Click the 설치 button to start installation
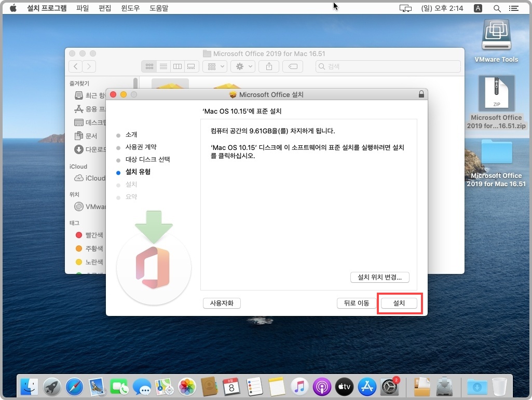This screenshot has height=400, width=532. pyautogui.click(x=399, y=303)
